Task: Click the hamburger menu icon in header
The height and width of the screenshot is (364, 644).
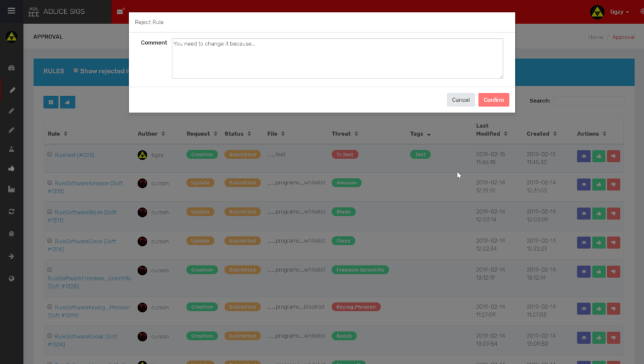Action: 11,11
